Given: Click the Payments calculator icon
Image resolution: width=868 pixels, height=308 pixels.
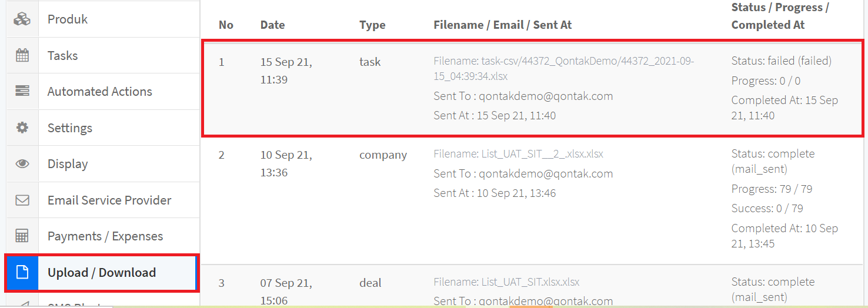Looking at the screenshot, I should pos(22,236).
